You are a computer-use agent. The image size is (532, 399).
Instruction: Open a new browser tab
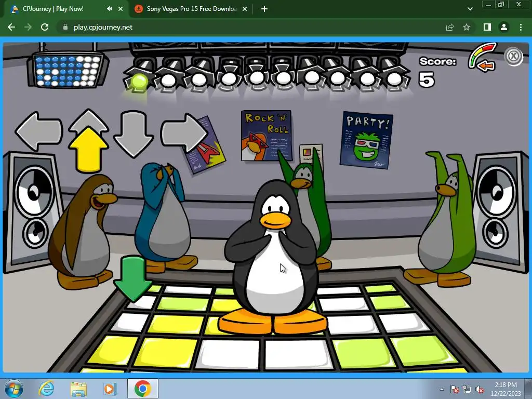point(264,9)
